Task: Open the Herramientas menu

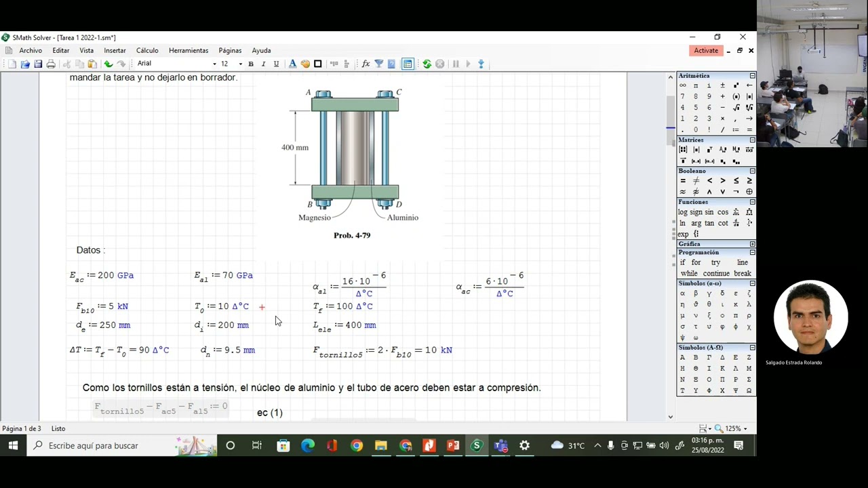Action: pos(189,50)
